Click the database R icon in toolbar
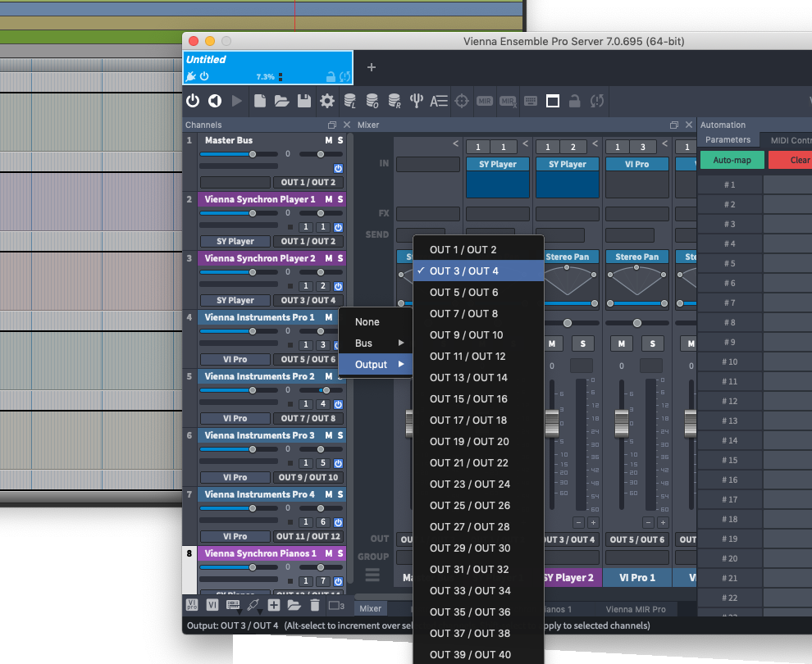 [395, 100]
